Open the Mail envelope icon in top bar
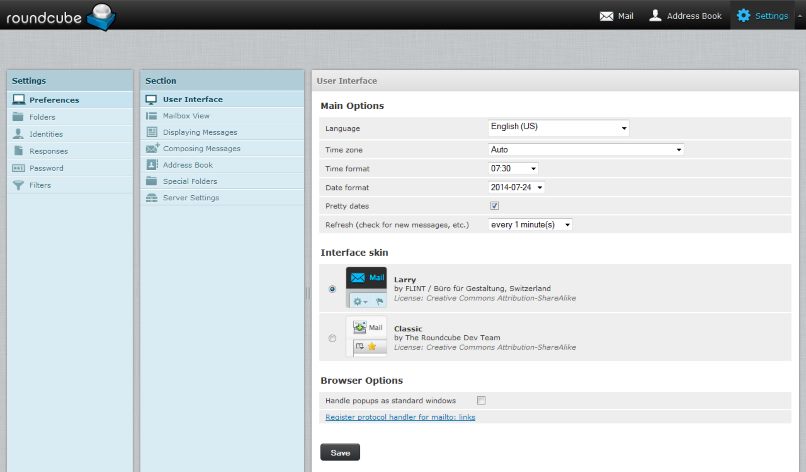The width and height of the screenshot is (806, 472). 606,16
